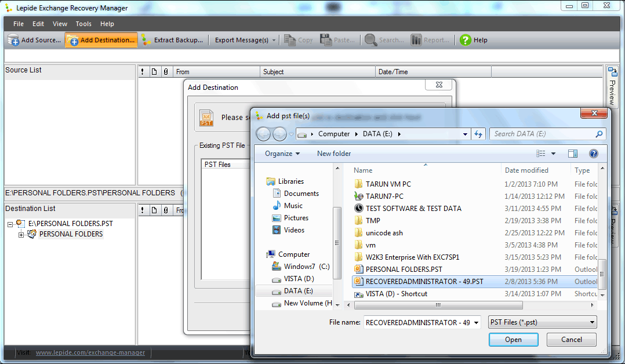This screenshot has height=364, width=625.
Task: Click Computer in the address bar breadcrumb
Action: (x=334, y=134)
